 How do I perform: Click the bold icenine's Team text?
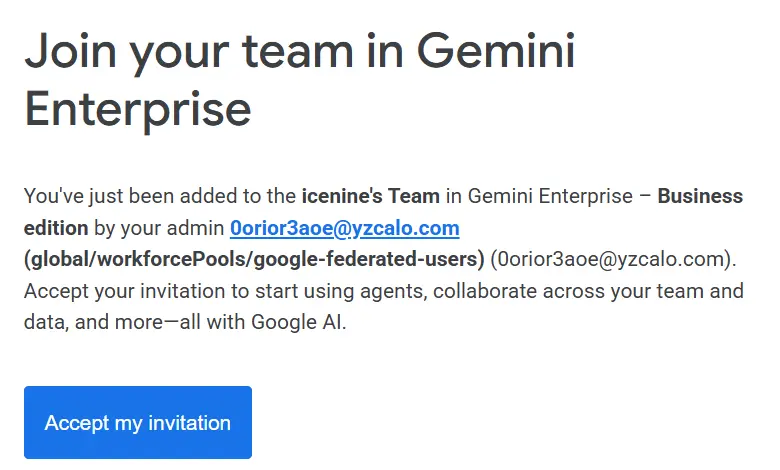click(371, 196)
